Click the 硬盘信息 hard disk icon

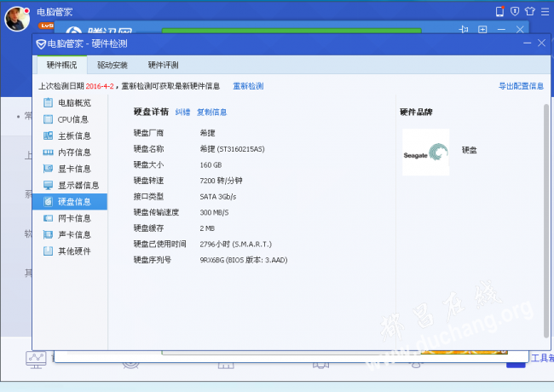click(48, 202)
